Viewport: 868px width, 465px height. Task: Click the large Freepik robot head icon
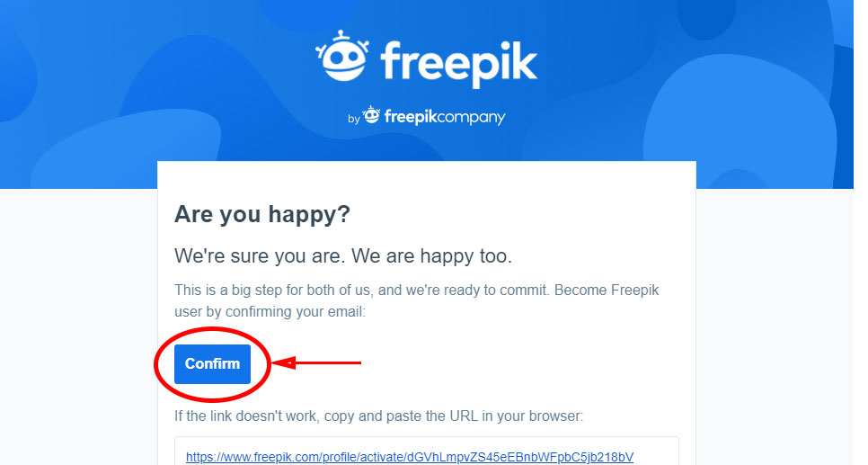341,63
